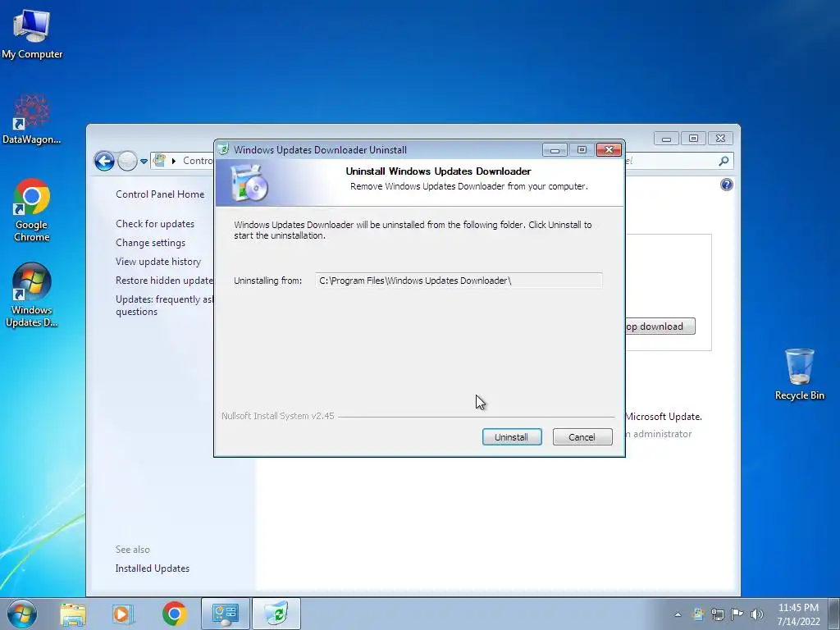The image size is (840, 630).
Task: Click the Show desktop strip on the taskbar
Action: (834, 614)
